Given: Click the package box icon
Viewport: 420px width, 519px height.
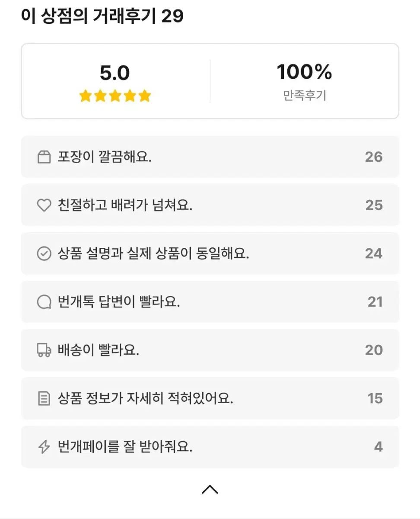Looking at the screenshot, I should click(x=44, y=157).
